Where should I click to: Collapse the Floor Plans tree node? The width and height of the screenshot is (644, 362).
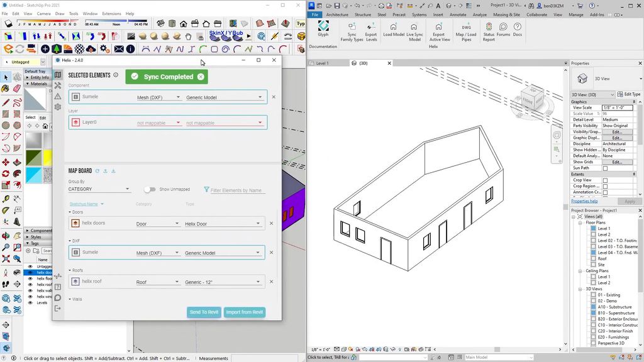(581, 222)
